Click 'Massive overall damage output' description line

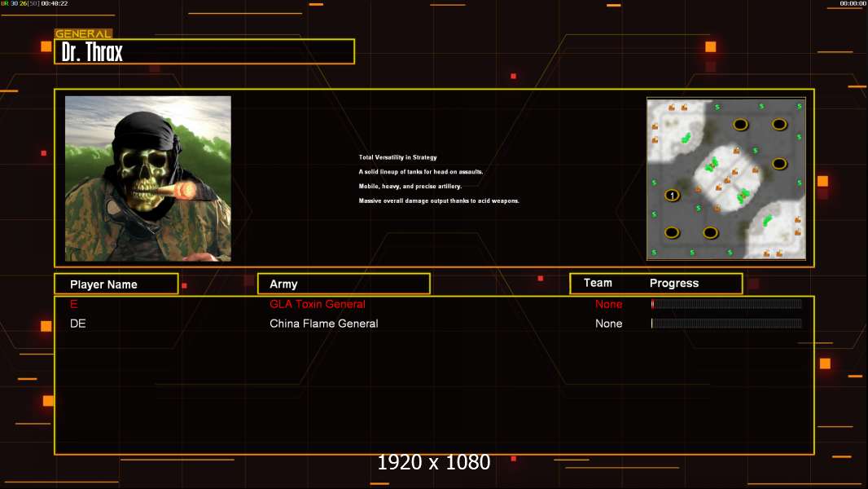(439, 200)
